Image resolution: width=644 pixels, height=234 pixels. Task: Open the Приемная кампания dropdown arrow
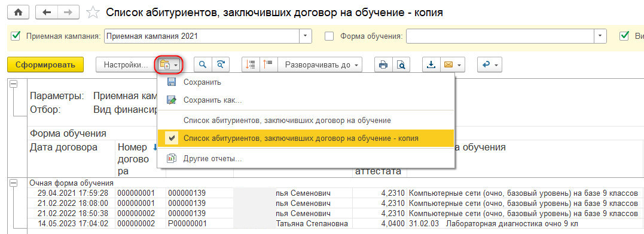pos(305,36)
